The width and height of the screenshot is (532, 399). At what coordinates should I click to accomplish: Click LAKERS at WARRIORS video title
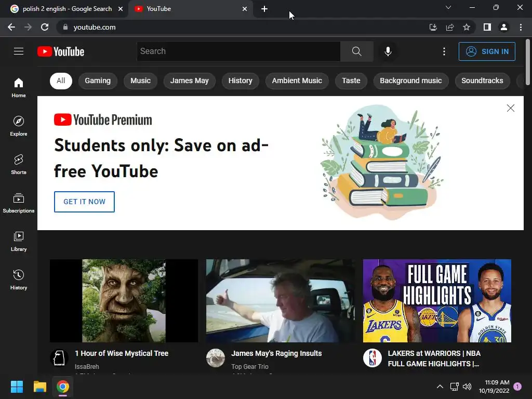[x=434, y=358]
